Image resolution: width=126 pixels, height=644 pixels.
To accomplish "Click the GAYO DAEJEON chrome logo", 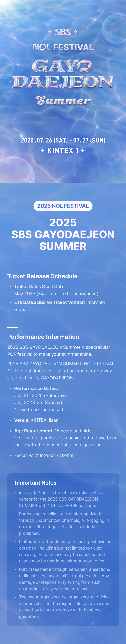I will pyautogui.click(x=63, y=74).
